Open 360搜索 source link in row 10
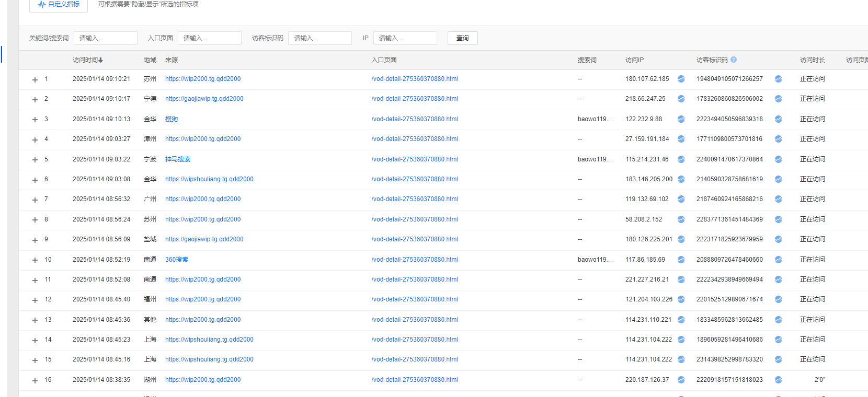This screenshot has width=868, height=397. coord(177,260)
